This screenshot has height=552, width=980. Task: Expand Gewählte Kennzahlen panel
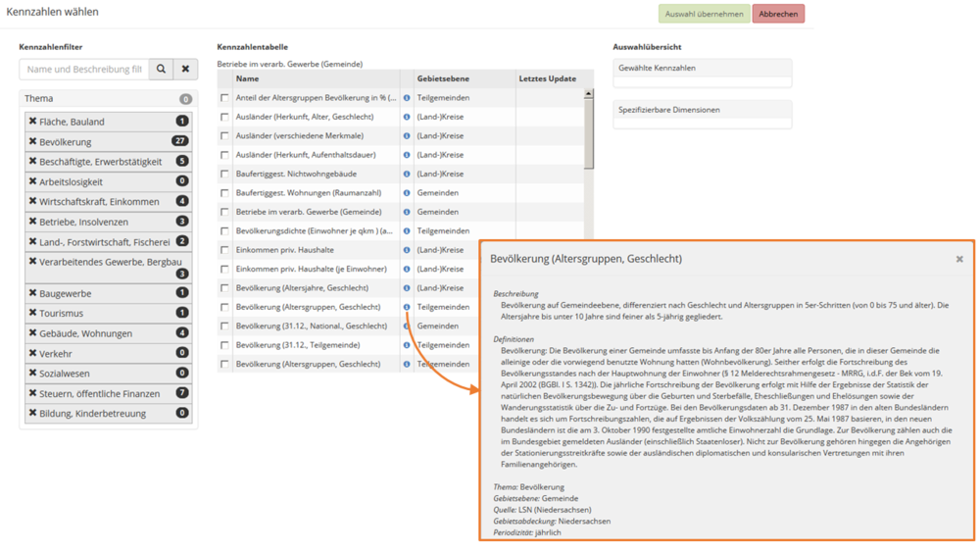(x=702, y=69)
